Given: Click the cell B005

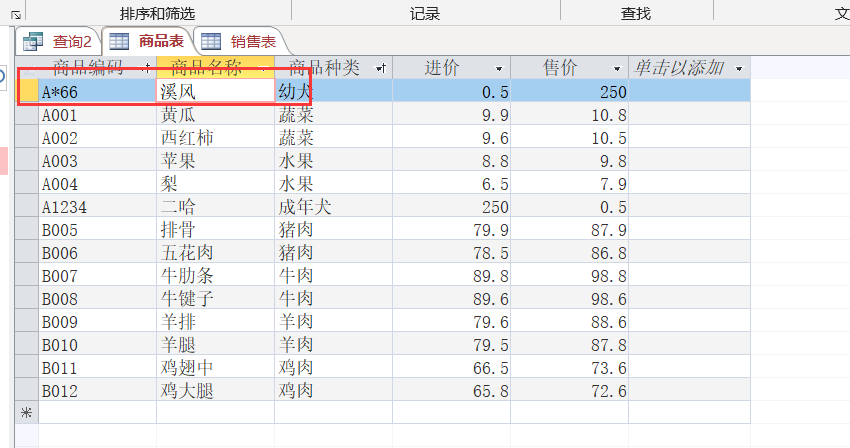Looking at the screenshot, I should (x=98, y=230).
